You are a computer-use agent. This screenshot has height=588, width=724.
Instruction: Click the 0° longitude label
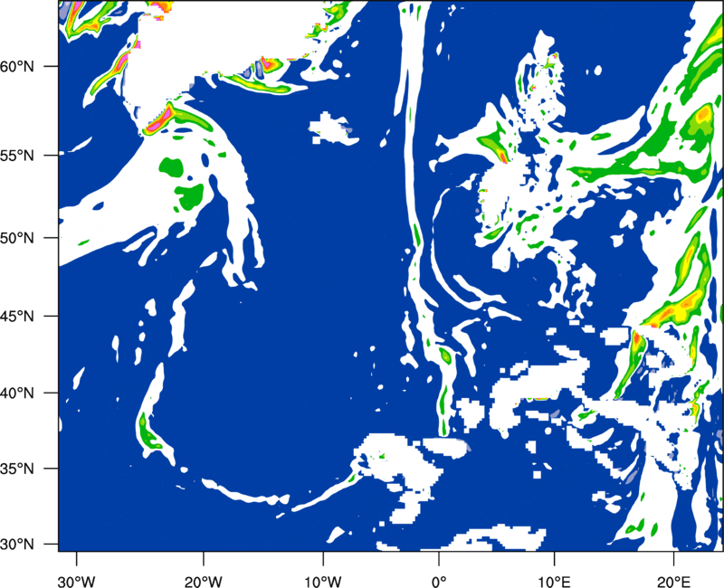pyautogui.click(x=439, y=582)
